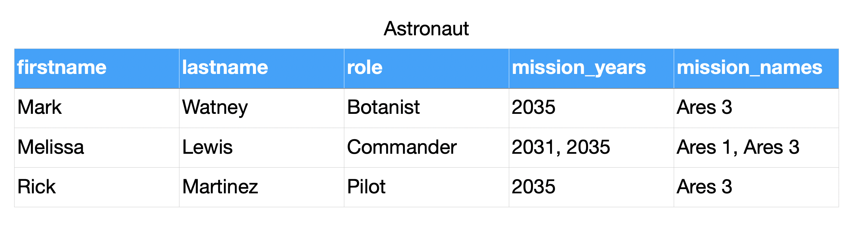This screenshot has width=868, height=227.
Task: Click the Astronaut table title
Action: 426,29
